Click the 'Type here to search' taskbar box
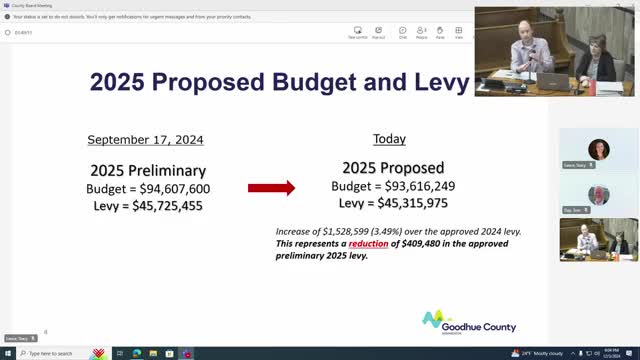640x360 pixels. [x=63, y=353]
